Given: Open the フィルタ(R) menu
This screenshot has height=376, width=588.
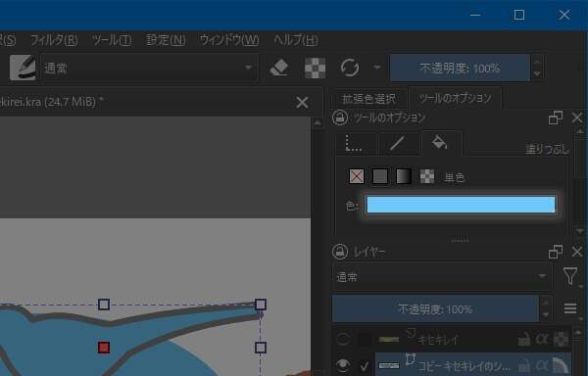Looking at the screenshot, I should tap(54, 40).
